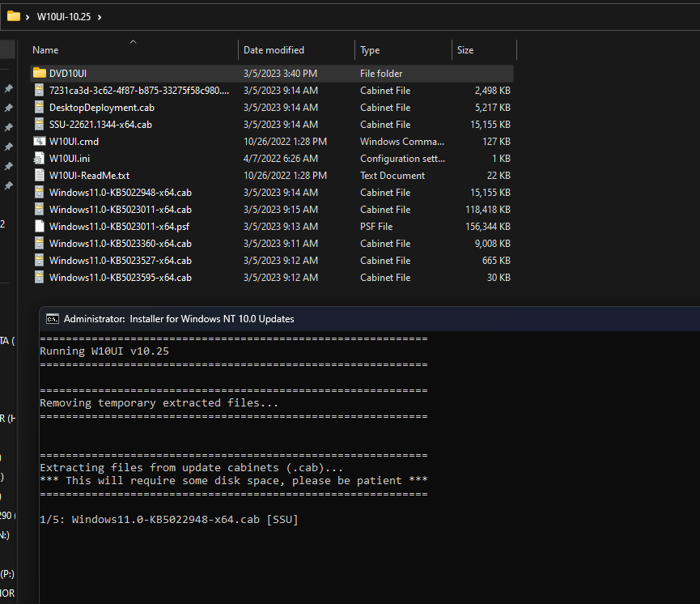Screen dimensions: 700x604
Task: Click the 7231ca3d-3c62-4f87 file name
Action: (x=139, y=90)
